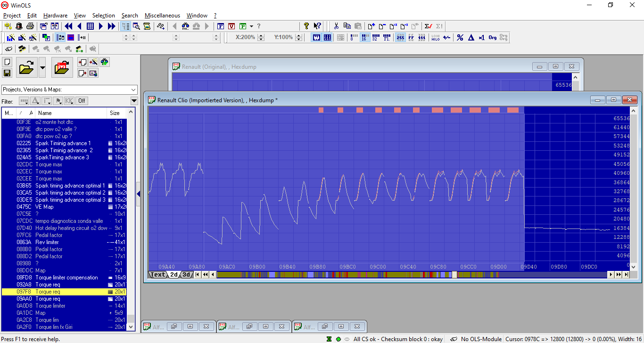
Task: Open the Project menu
Action: coord(12,16)
